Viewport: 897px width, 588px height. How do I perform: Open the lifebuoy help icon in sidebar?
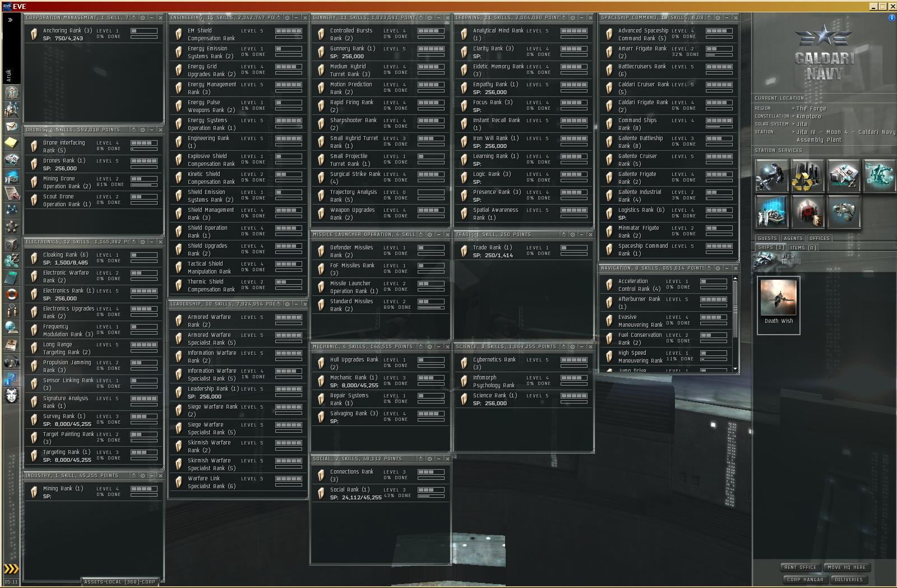click(x=11, y=294)
